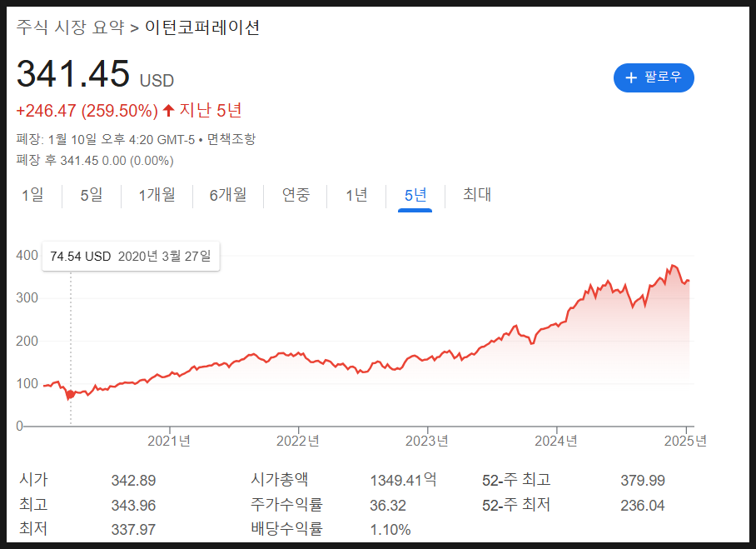The height and width of the screenshot is (549, 756).
Task: Click the 배당수익률 value 1.10%
Action: [390, 530]
